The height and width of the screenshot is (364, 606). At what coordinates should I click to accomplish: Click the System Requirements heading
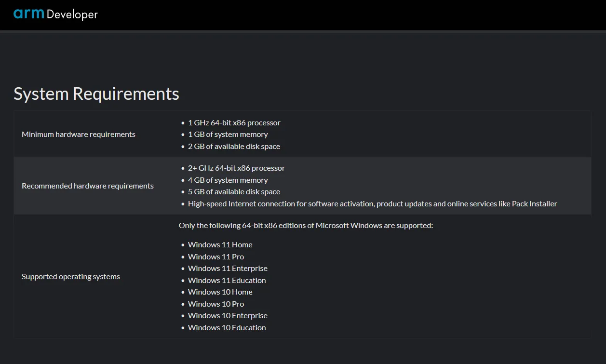(96, 94)
